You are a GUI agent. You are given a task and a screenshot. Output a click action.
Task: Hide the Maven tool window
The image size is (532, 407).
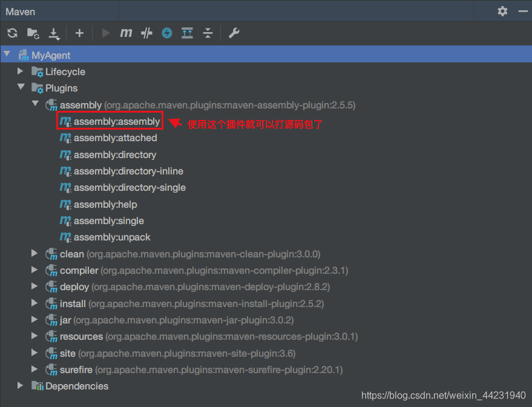[523, 12]
